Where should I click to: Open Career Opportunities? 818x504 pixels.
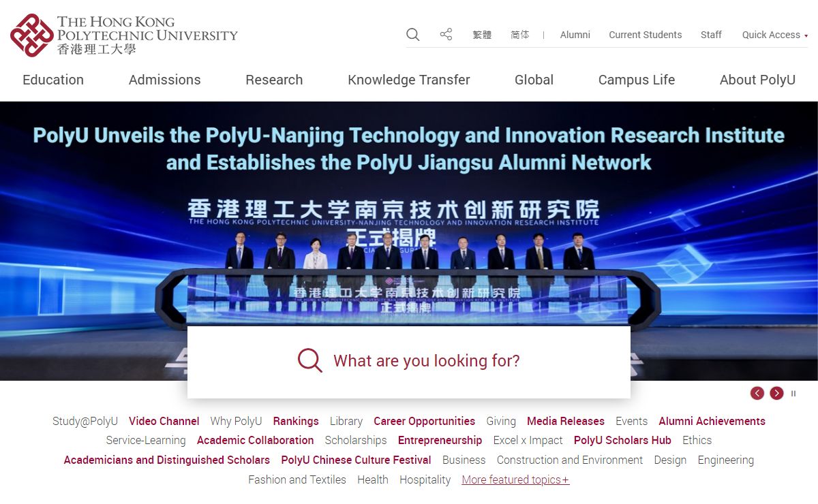(x=425, y=421)
